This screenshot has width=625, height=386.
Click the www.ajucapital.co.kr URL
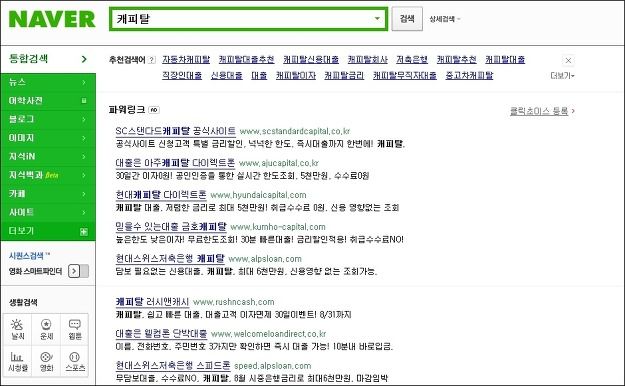pos(279,163)
